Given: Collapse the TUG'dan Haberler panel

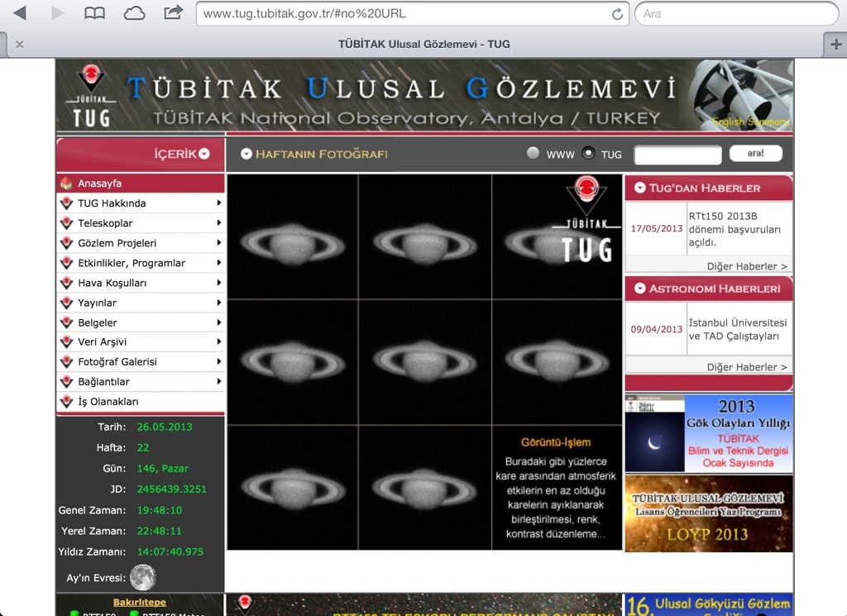Looking at the screenshot, I should point(639,188).
